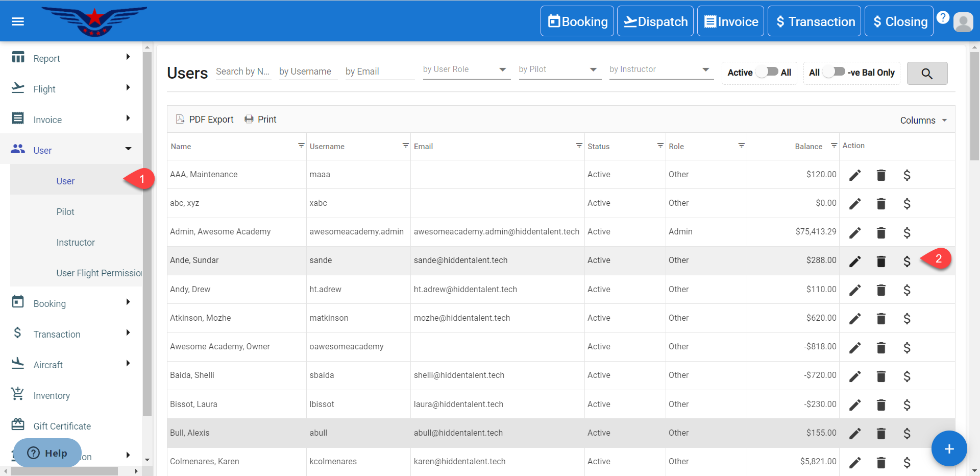Open the by User Role dropdown
This screenshot has height=476, width=980.
[x=466, y=69]
